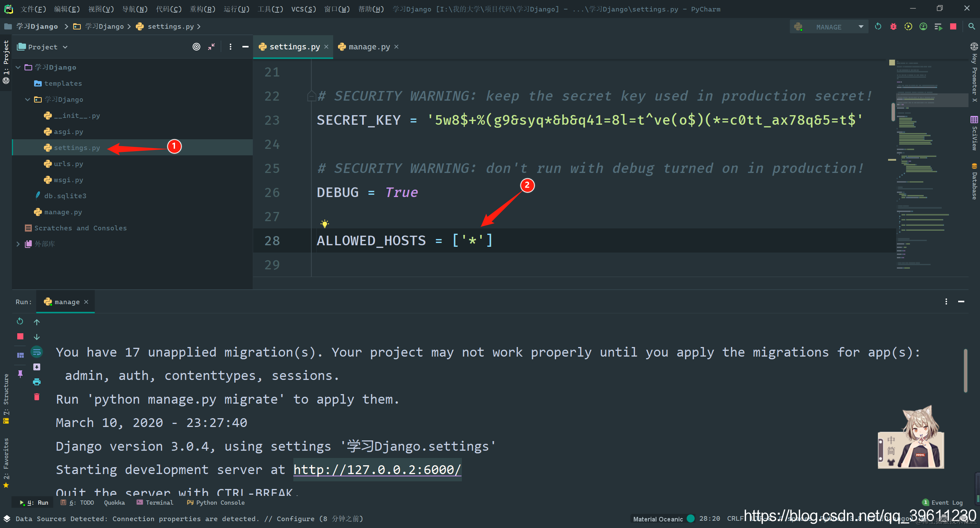Screen dimensions: 980x528
Task: Restore layout icon in Run panel
Action: (x=20, y=355)
